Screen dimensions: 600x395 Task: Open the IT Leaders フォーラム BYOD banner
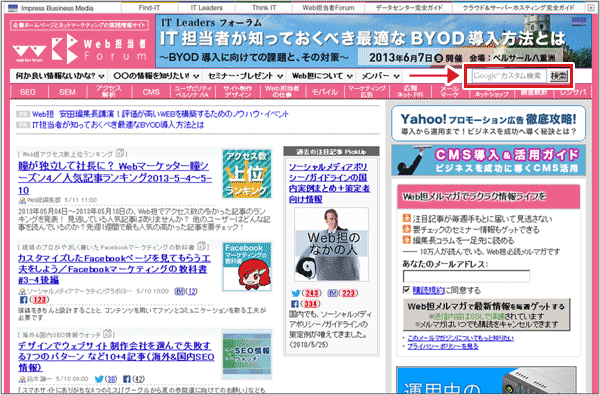point(373,41)
